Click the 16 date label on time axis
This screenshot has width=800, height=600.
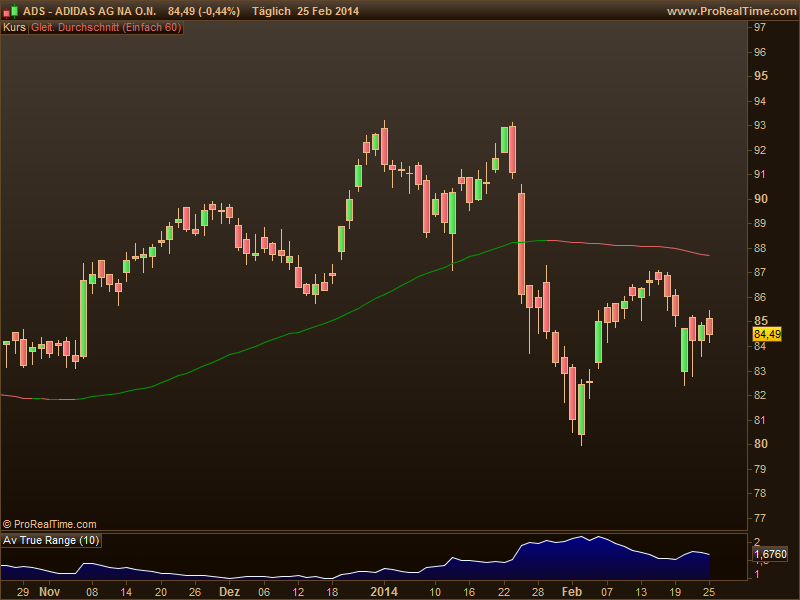[x=469, y=592]
